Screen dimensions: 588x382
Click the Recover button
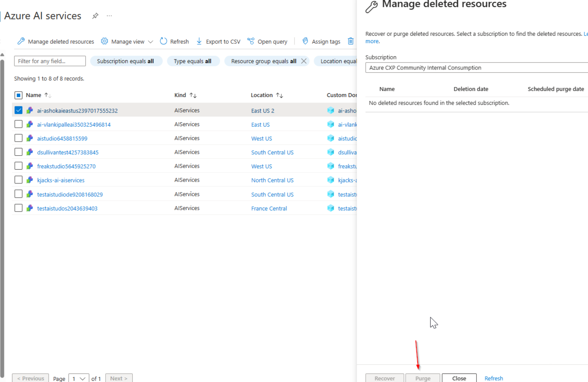click(385, 378)
